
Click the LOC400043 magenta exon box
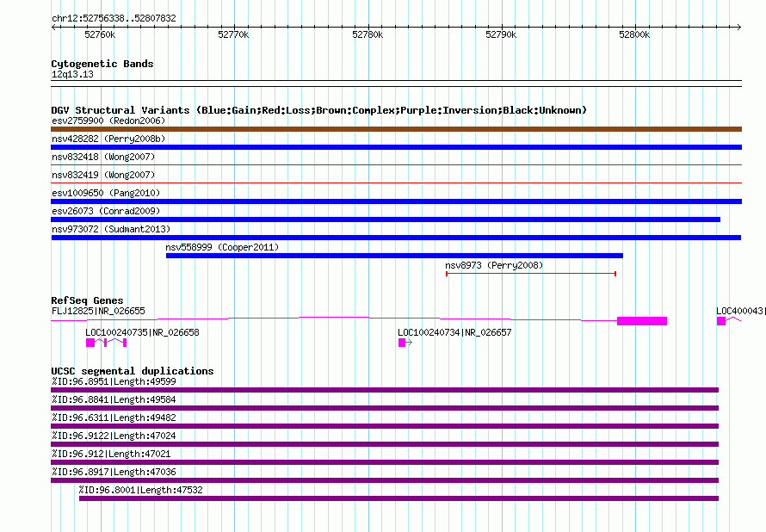[x=721, y=321]
